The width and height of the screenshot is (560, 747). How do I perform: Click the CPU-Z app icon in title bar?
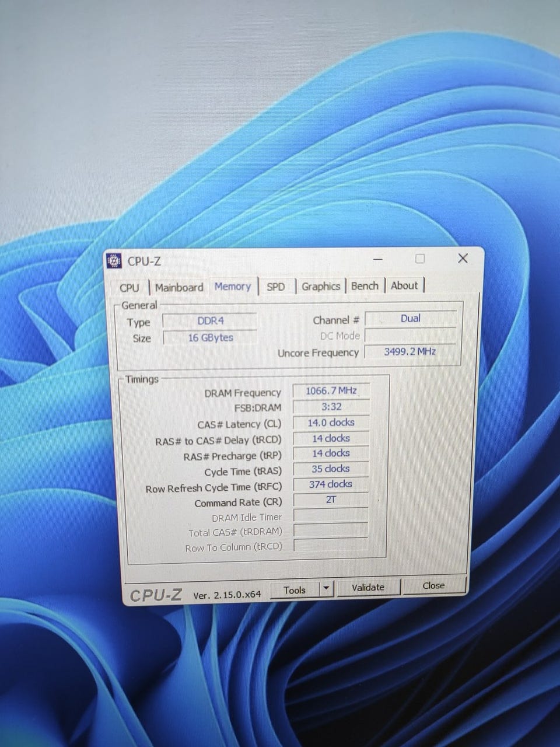point(114,261)
